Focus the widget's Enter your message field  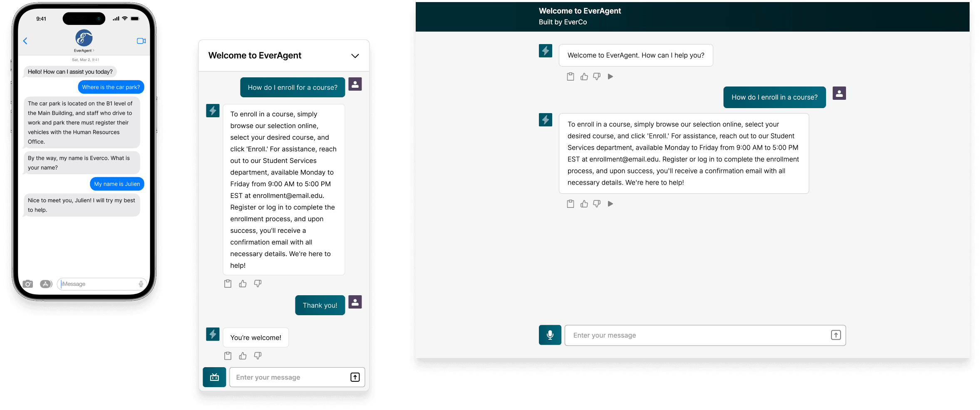[297, 377]
